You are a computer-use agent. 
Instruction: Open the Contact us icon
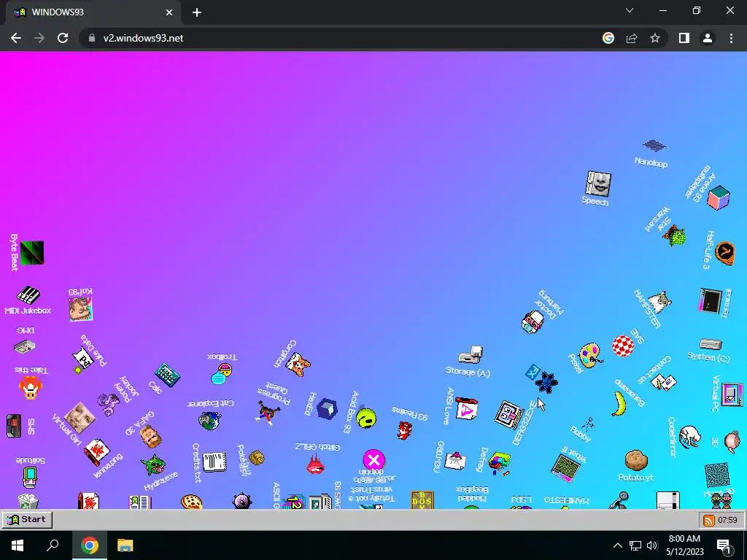coord(664,381)
